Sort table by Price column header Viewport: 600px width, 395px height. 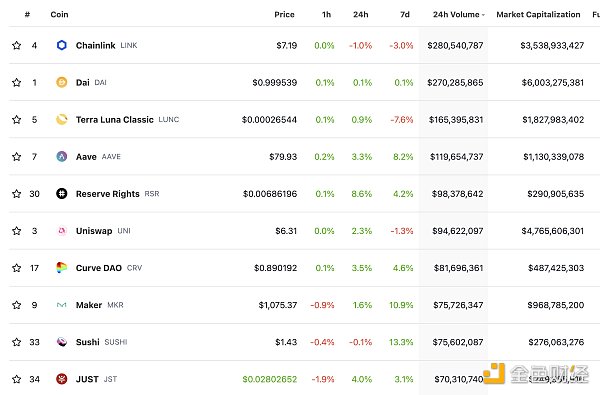284,15
